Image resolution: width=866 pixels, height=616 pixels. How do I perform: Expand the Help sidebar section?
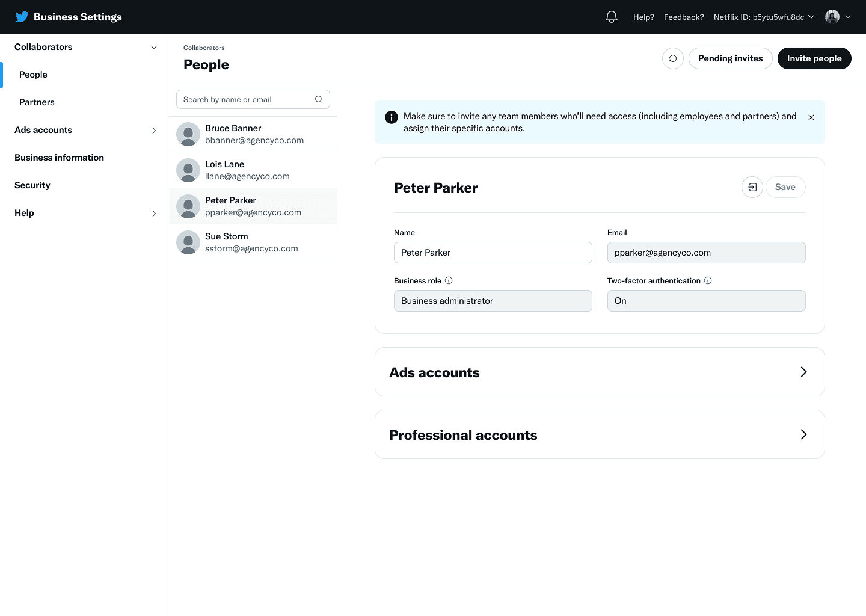(x=154, y=213)
